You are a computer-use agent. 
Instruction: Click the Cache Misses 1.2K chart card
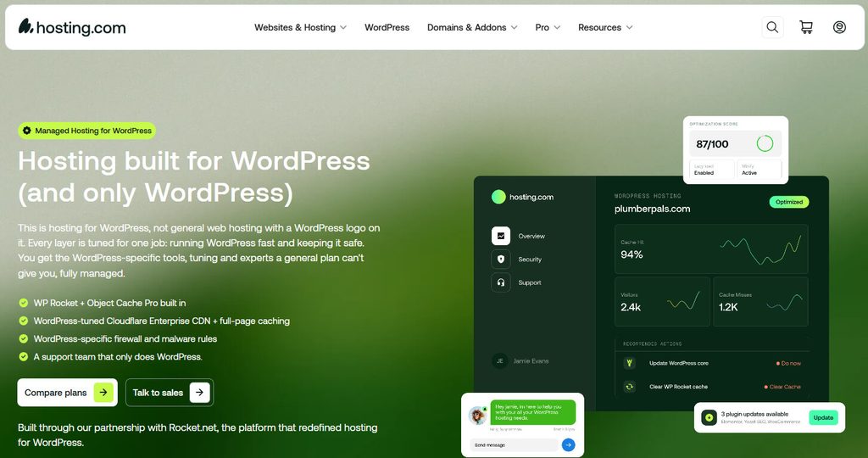click(760, 301)
